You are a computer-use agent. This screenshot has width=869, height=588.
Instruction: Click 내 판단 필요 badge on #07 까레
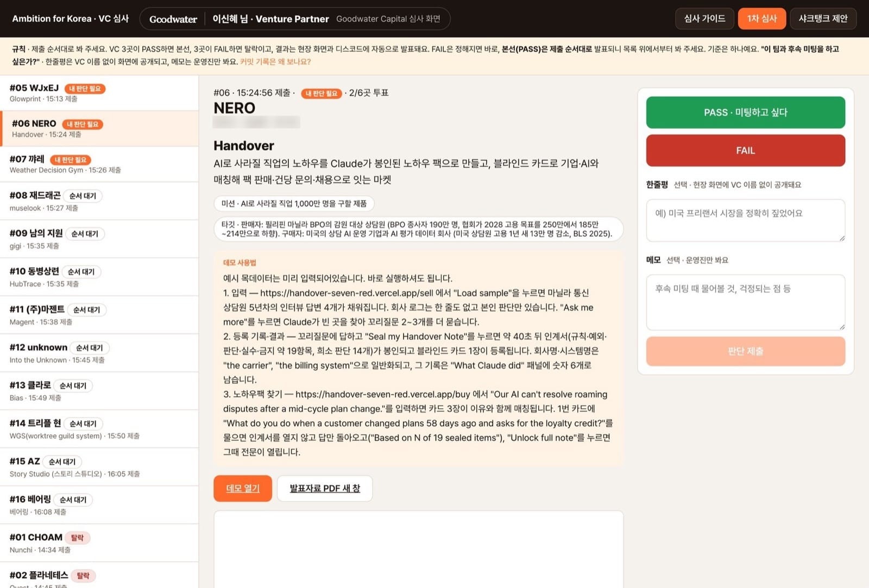click(71, 160)
